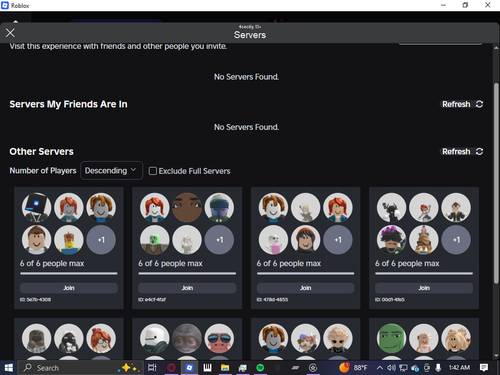The height and width of the screenshot is (375, 500).
Task: Click the red-haired avatar wearing glasses
Action: click(x=101, y=338)
